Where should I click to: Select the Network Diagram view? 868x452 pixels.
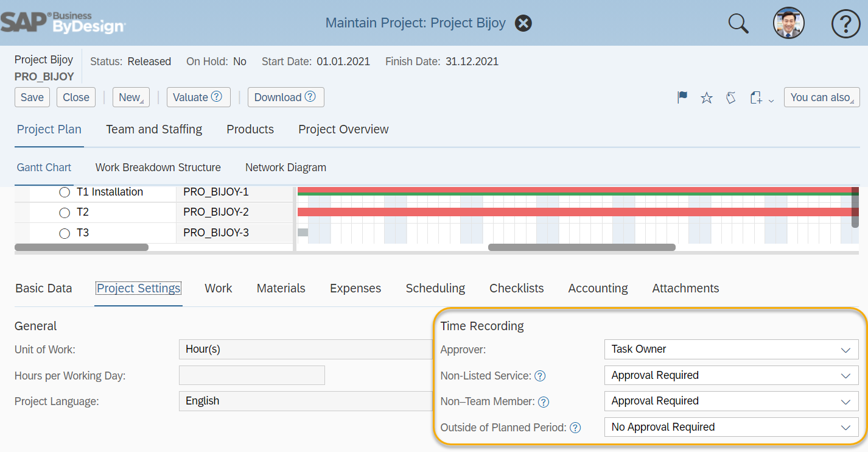(x=285, y=168)
